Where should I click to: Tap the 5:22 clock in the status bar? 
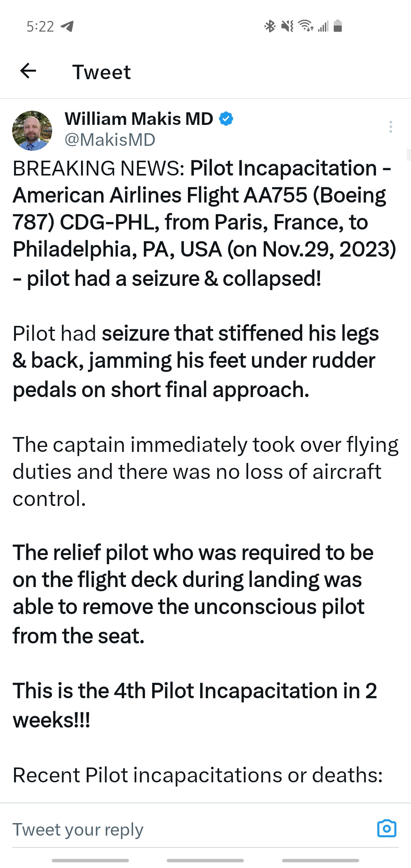(40, 27)
